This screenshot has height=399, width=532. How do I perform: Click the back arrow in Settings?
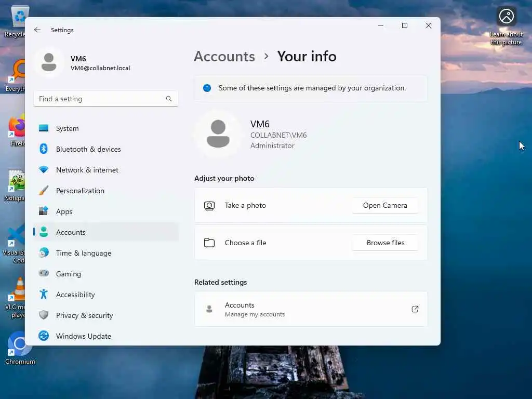(37, 30)
